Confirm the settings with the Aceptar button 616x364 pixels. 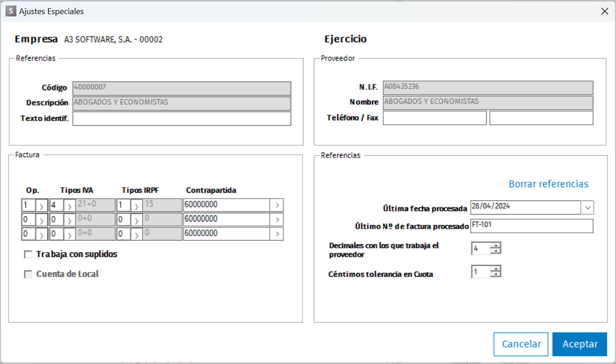580,344
